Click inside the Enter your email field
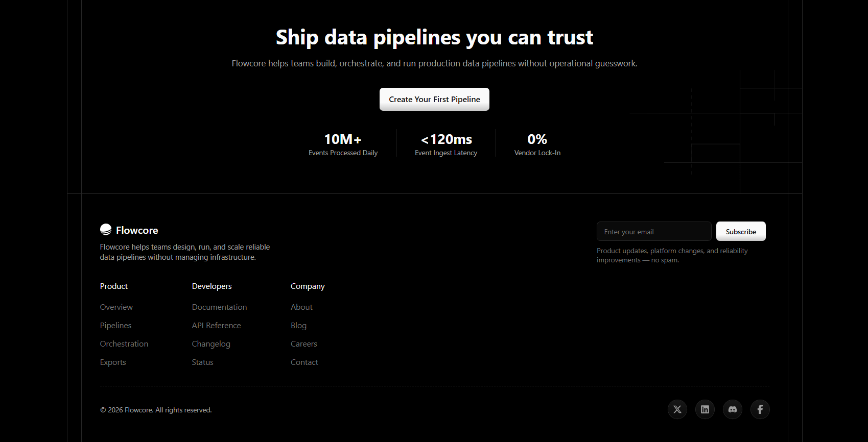Image resolution: width=868 pixels, height=442 pixels. pos(654,231)
